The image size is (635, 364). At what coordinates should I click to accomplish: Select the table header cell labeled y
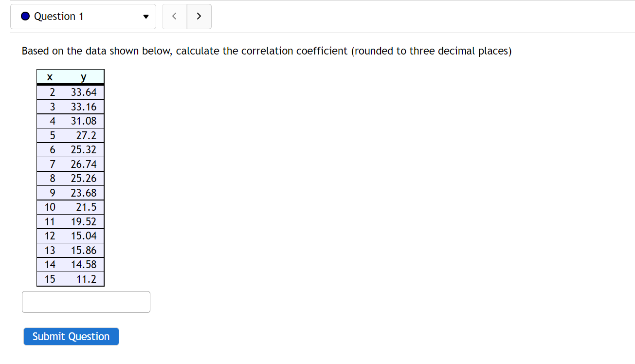pyautogui.click(x=83, y=76)
